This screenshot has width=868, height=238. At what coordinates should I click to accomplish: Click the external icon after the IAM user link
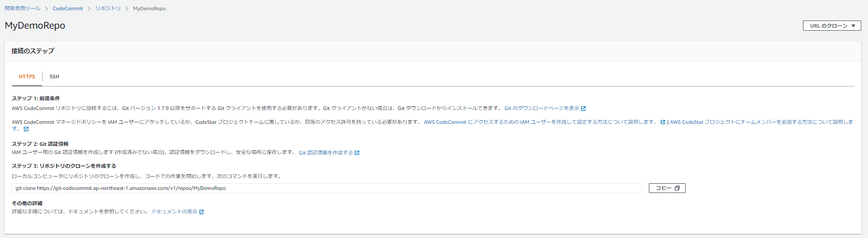pos(663,122)
